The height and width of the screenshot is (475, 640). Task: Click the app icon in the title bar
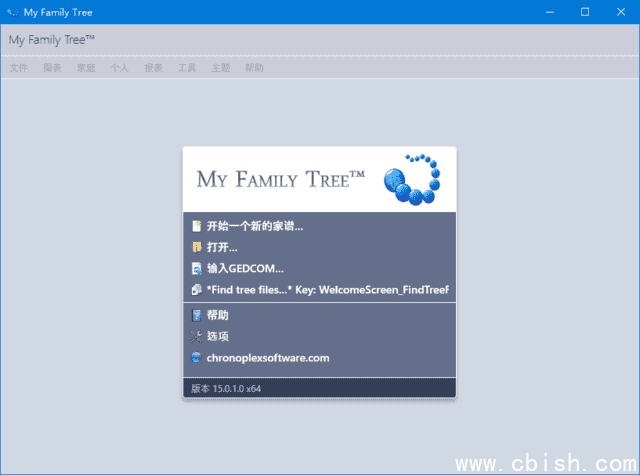[13, 12]
